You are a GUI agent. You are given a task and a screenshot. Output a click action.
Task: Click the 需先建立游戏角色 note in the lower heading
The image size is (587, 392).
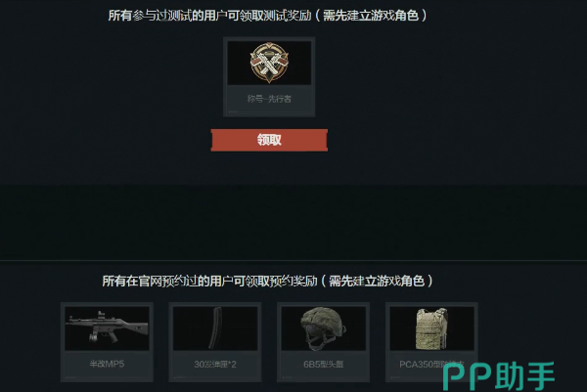(377, 281)
